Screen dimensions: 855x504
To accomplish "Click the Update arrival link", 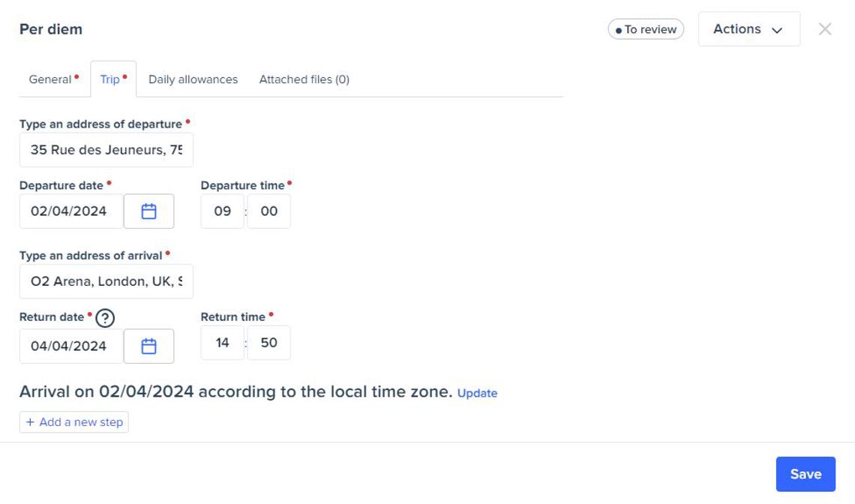I will coord(477,393).
